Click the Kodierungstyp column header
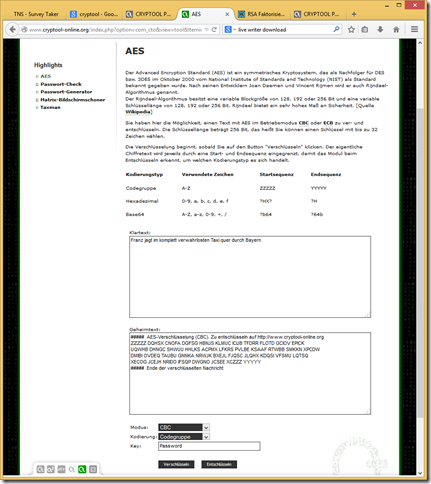The width and height of the screenshot is (431, 484). tap(144, 174)
